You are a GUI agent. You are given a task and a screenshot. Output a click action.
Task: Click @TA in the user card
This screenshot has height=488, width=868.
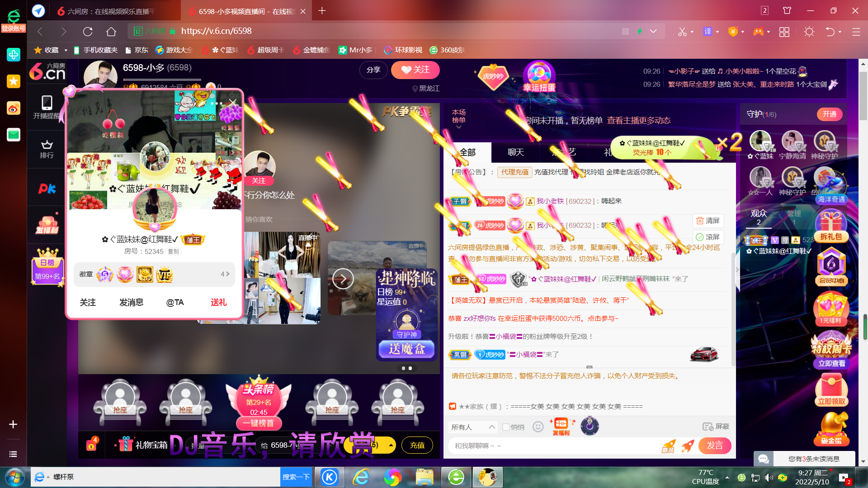coord(175,302)
